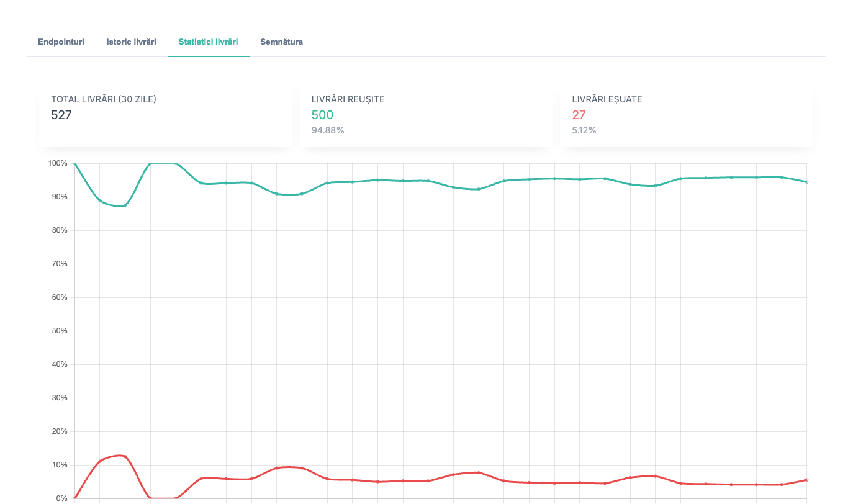Click the 94.88% success rate text
853x504 pixels.
tap(328, 130)
